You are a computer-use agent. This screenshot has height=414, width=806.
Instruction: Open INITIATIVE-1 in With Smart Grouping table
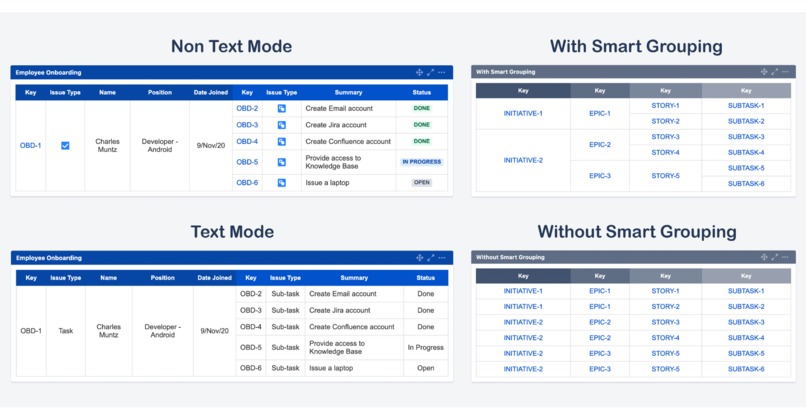pos(523,114)
